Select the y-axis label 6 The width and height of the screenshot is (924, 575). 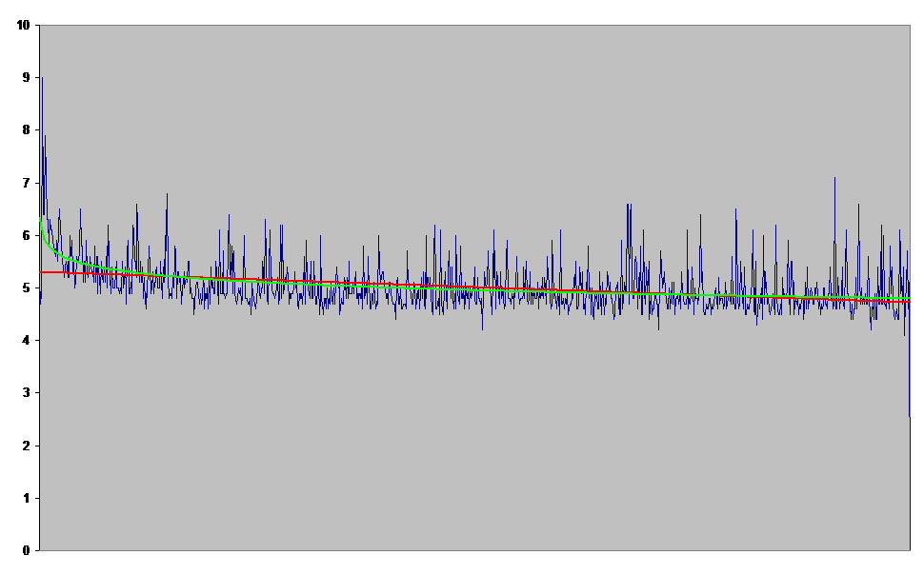click(x=26, y=236)
